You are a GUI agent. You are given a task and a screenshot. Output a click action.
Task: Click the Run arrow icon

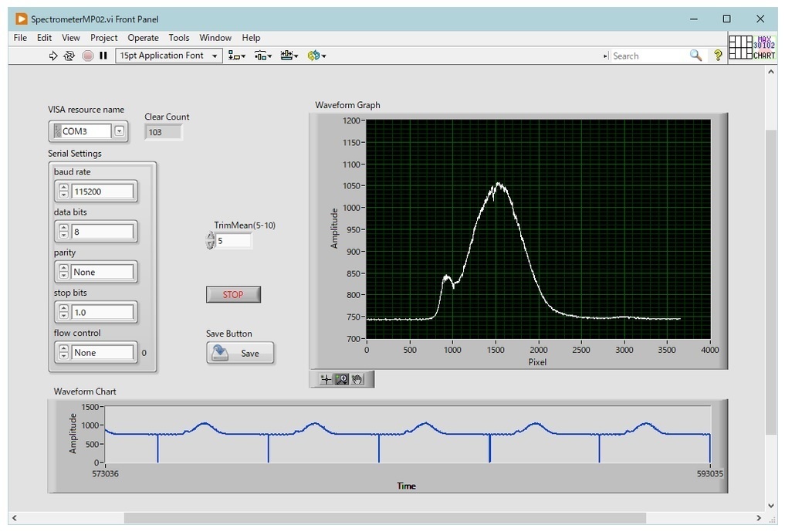(x=53, y=56)
